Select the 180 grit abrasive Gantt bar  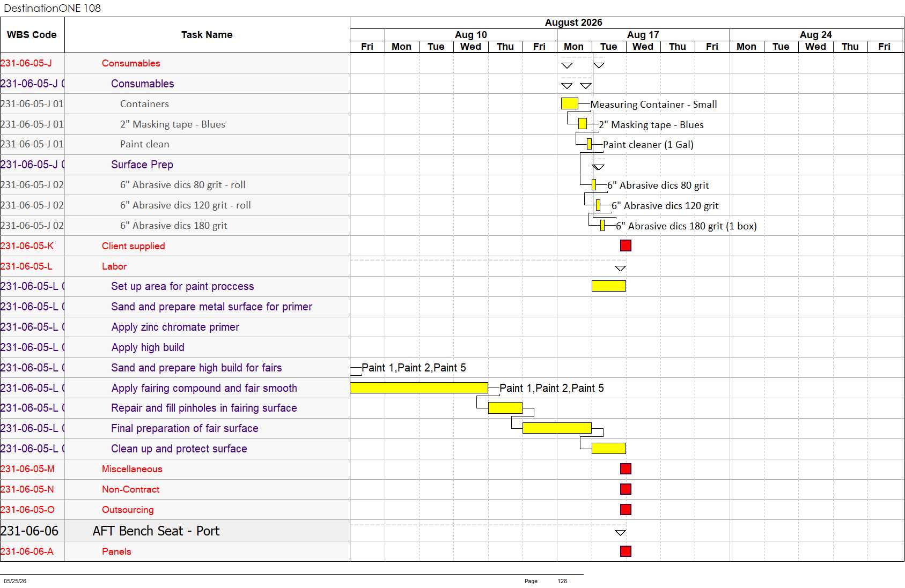pos(602,226)
